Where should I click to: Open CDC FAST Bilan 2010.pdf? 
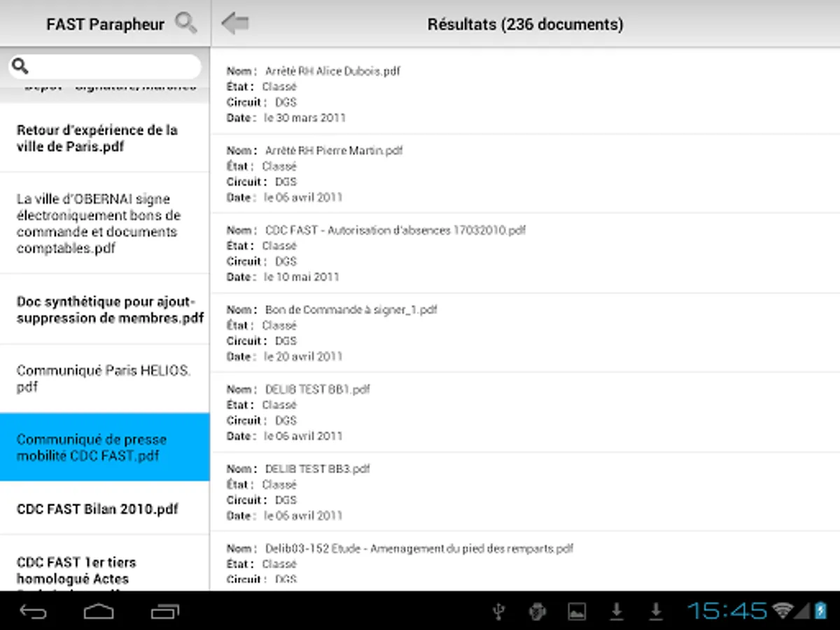tap(105, 508)
